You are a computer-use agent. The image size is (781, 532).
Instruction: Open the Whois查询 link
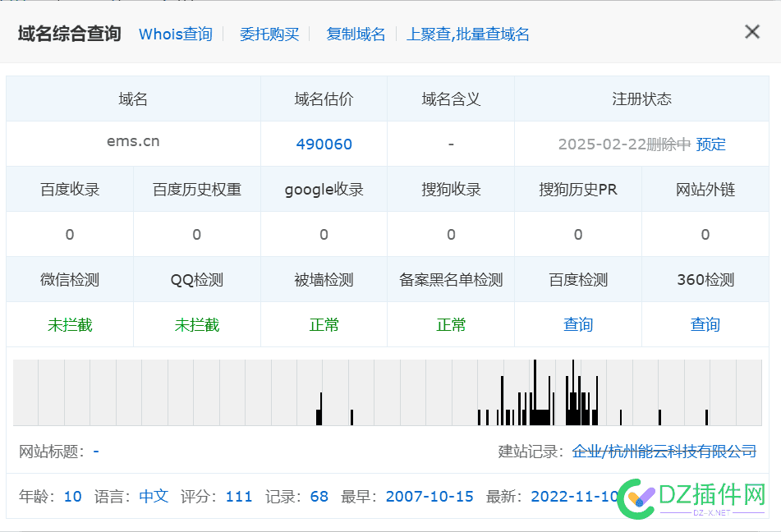point(176,34)
